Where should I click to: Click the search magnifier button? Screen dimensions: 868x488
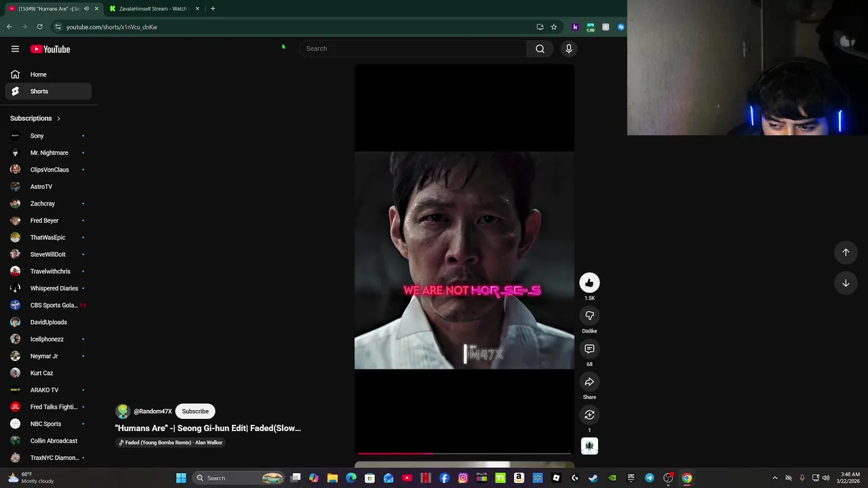click(540, 48)
